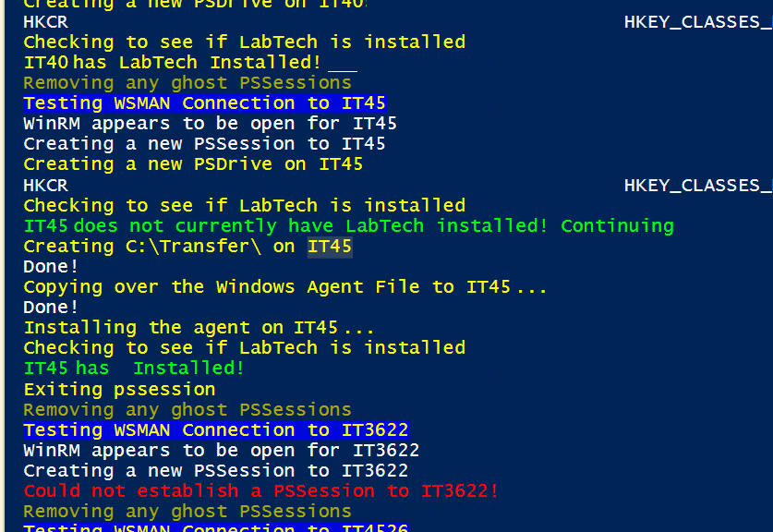Viewport: 773px width, 532px height.
Task: Click the red 'Could not establish a PSSession' error
Action: (x=260, y=491)
